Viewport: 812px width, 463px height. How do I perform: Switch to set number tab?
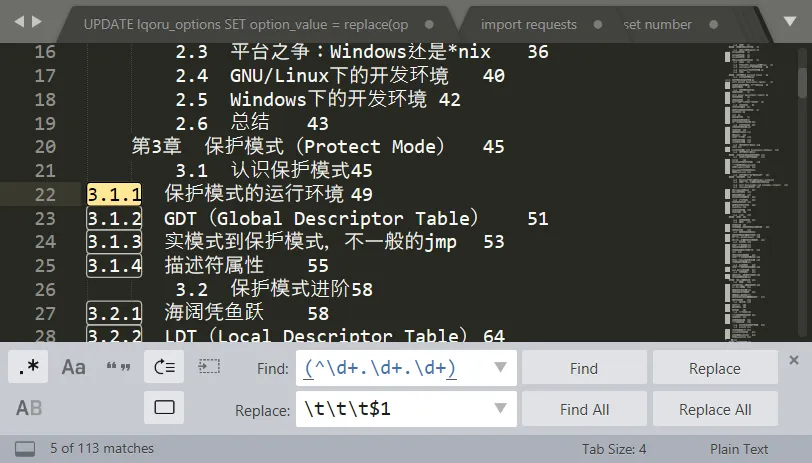[x=658, y=24]
